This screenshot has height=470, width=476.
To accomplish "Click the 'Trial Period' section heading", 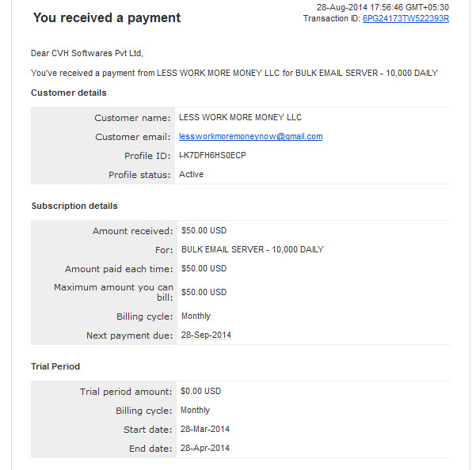I will click(55, 366).
